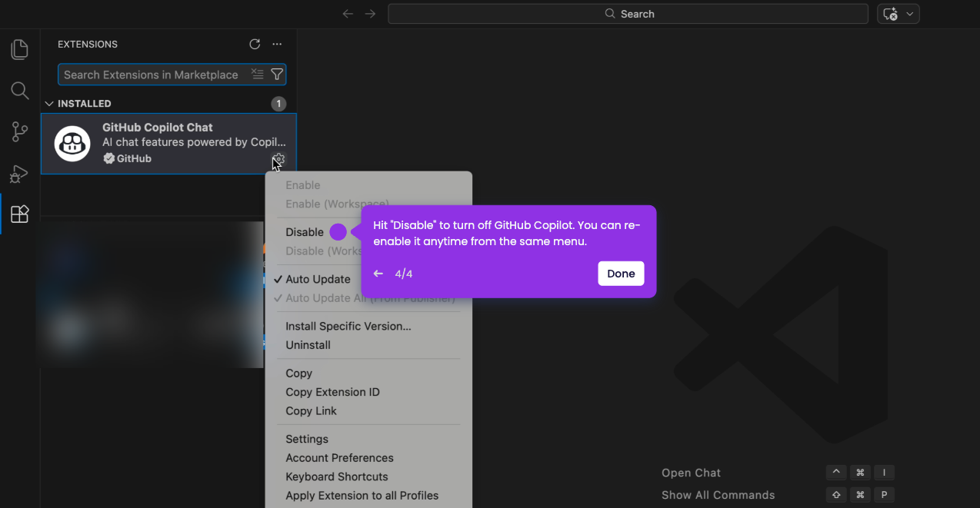Select Uninstall from the context menu
Viewport: 980px width, 508px height.
(308, 345)
